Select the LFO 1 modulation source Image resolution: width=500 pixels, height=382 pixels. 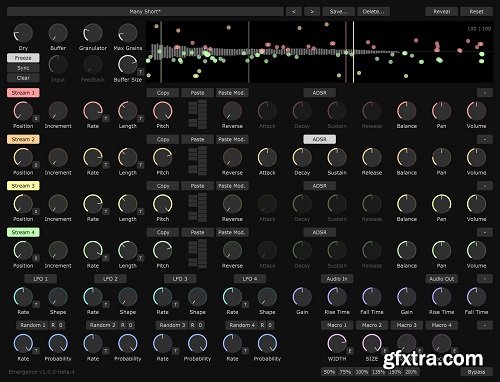[x=40, y=279]
